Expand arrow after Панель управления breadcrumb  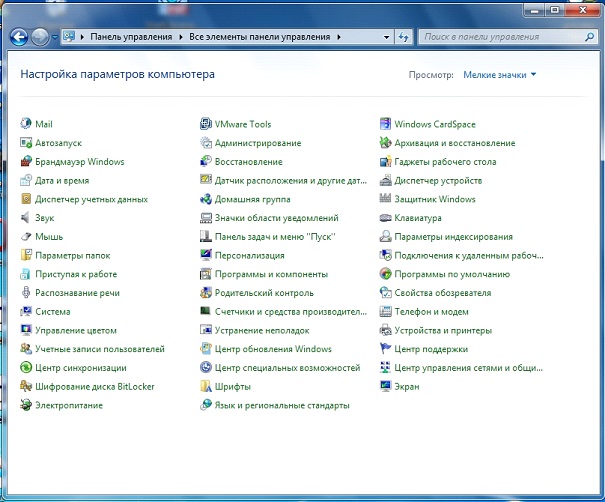pyautogui.click(x=181, y=37)
